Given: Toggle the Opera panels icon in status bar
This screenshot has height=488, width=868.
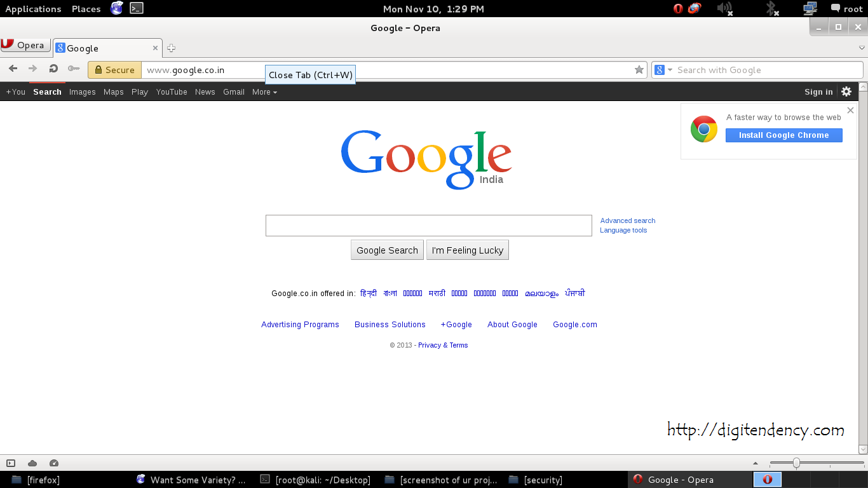Looking at the screenshot, I should [11, 463].
